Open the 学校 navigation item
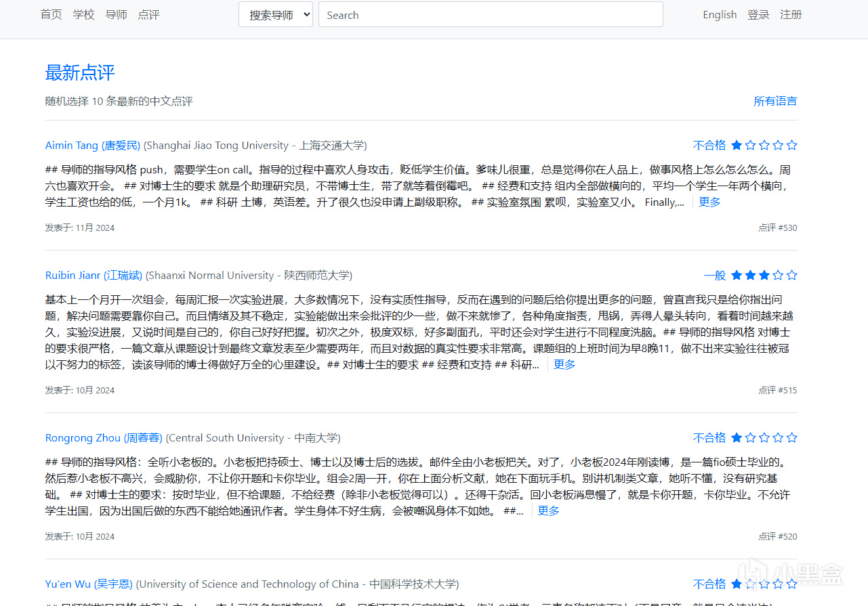The image size is (868, 606). (84, 15)
